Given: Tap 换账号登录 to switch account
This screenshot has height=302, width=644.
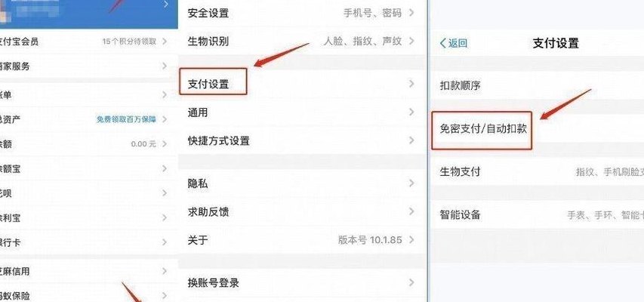Looking at the screenshot, I should pos(303,282).
